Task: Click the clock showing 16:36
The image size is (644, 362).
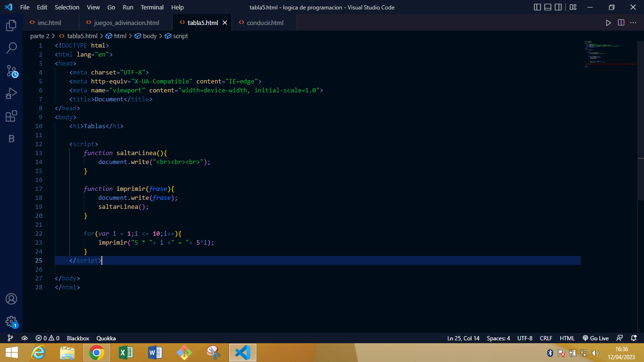Action: click(x=622, y=349)
